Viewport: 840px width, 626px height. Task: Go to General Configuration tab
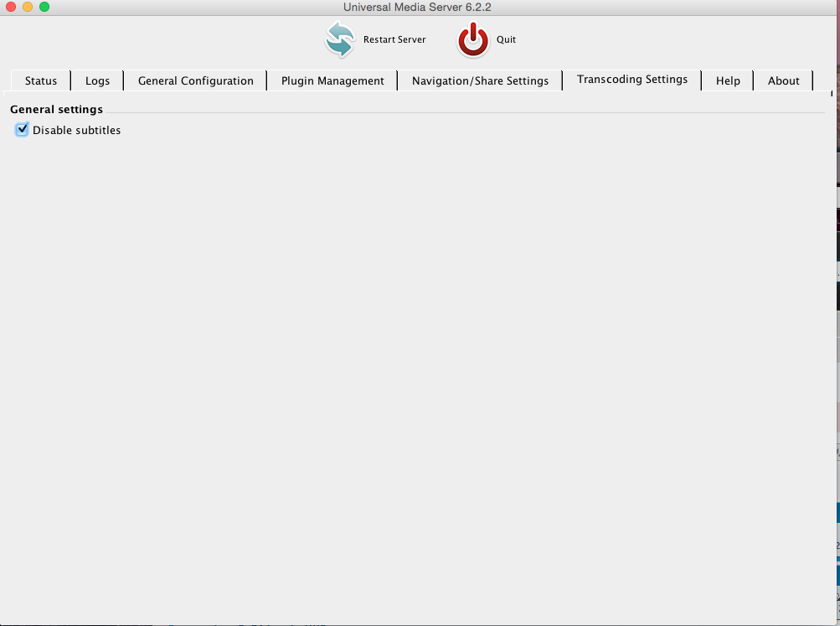click(195, 80)
